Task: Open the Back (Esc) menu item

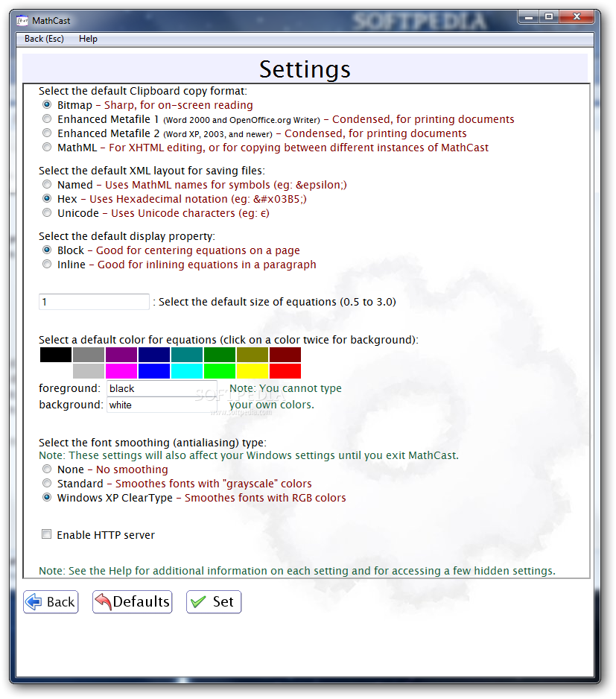Action: [44, 39]
